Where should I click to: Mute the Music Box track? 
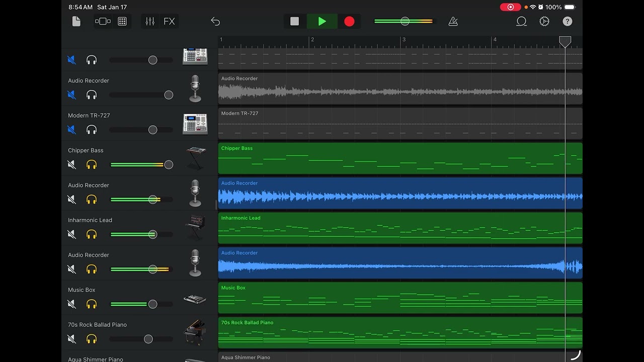point(71,304)
